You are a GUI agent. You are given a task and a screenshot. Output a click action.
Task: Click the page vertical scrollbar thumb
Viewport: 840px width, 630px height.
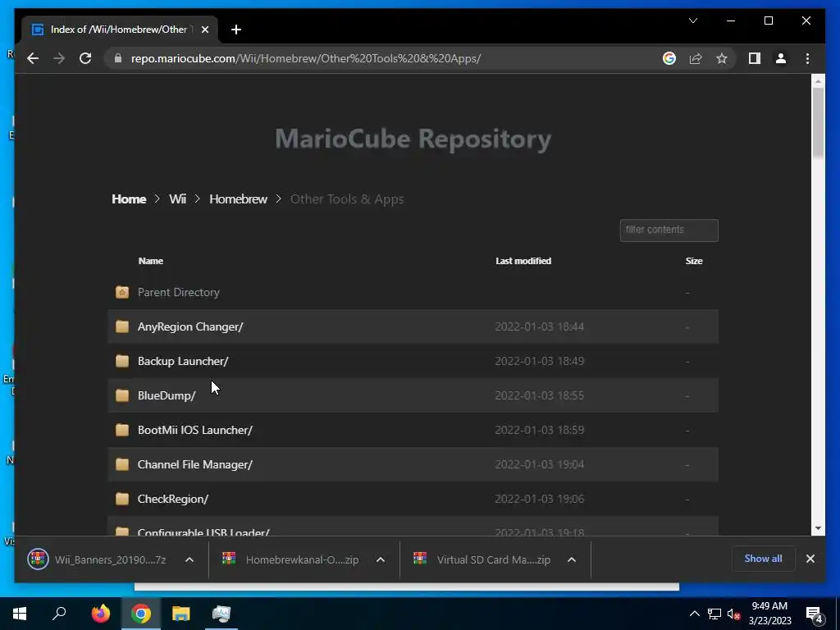(x=818, y=123)
